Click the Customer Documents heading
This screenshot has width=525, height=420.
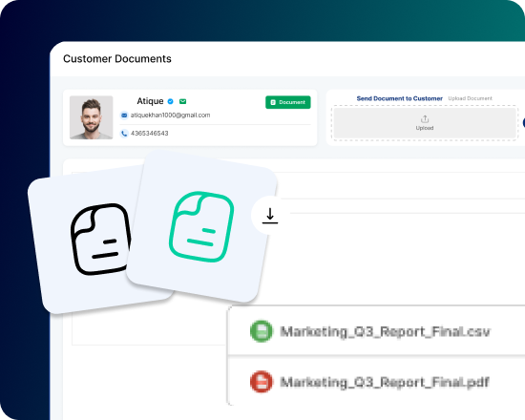point(117,58)
